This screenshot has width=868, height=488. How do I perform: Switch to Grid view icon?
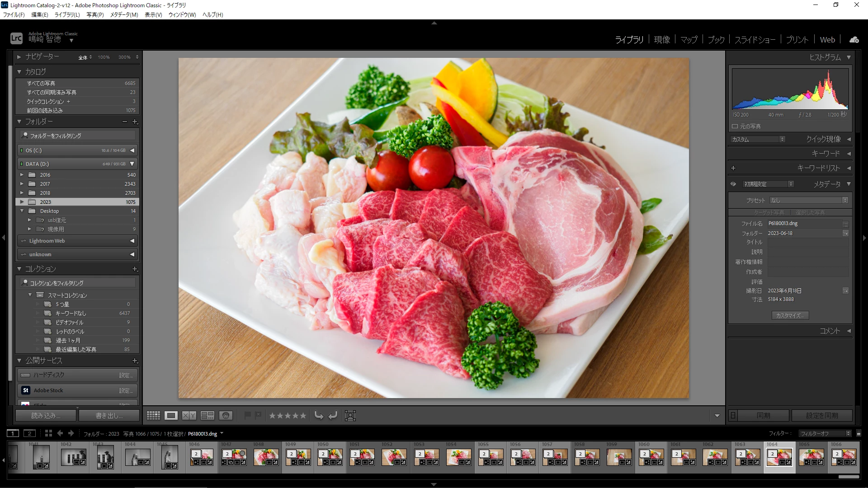click(153, 415)
